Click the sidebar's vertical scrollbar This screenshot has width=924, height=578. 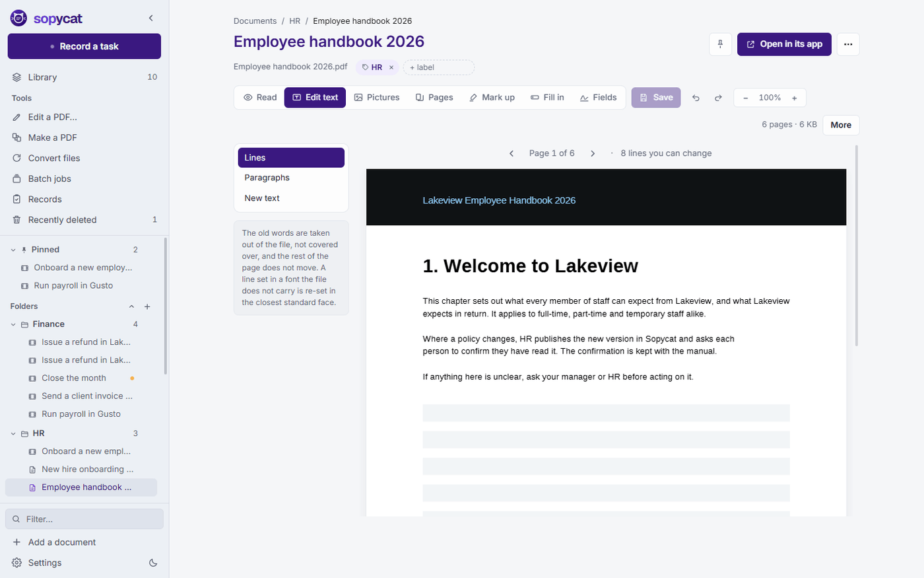pos(166,306)
